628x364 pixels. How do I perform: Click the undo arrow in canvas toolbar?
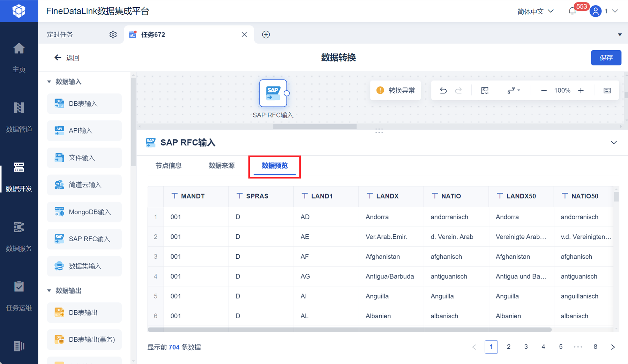tap(443, 91)
